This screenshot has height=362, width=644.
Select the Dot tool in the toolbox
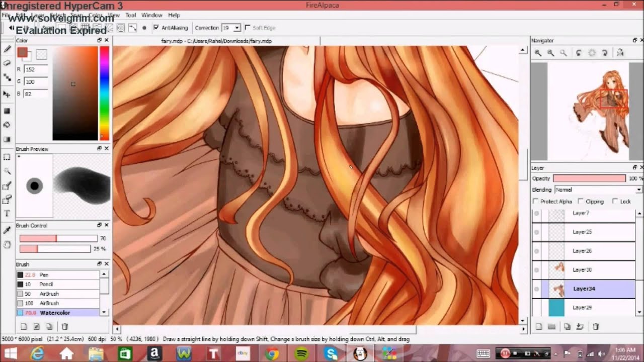pos(7,77)
